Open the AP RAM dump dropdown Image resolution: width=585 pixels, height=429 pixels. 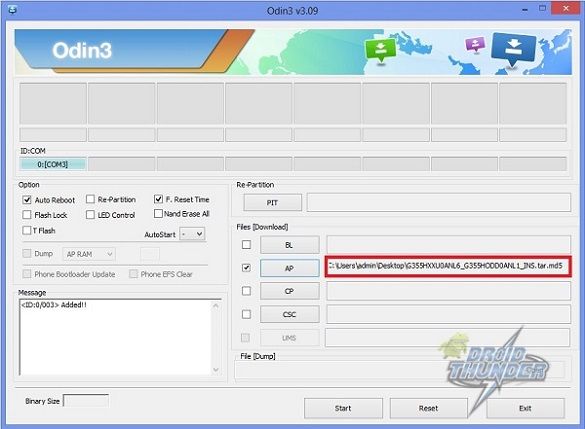coord(89,254)
